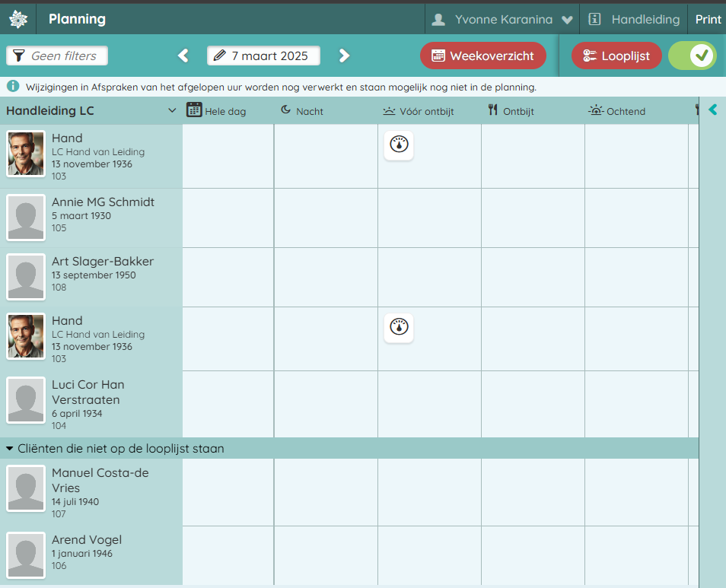Click the Looplijst button
This screenshot has width=726, height=588.
[x=616, y=56]
